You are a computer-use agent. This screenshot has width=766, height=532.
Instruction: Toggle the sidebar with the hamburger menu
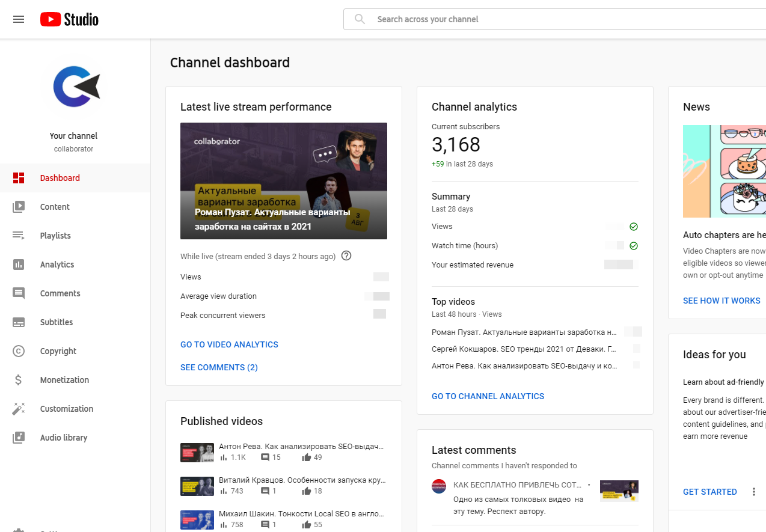pyautogui.click(x=19, y=19)
